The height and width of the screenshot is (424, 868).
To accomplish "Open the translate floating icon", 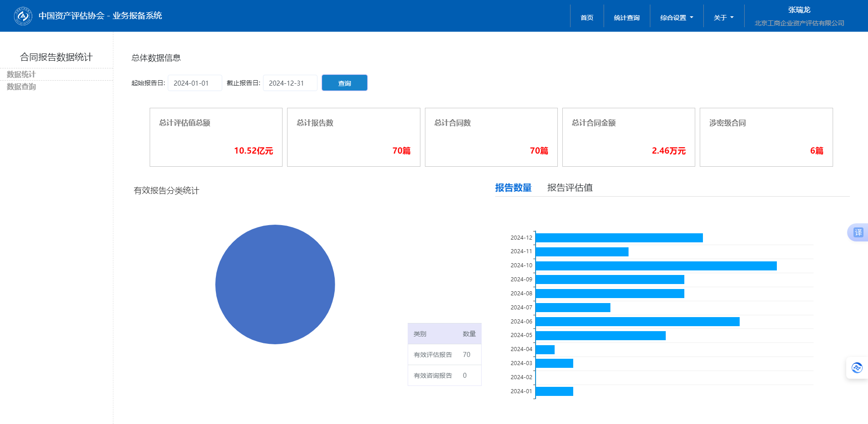I will pos(858,232).
